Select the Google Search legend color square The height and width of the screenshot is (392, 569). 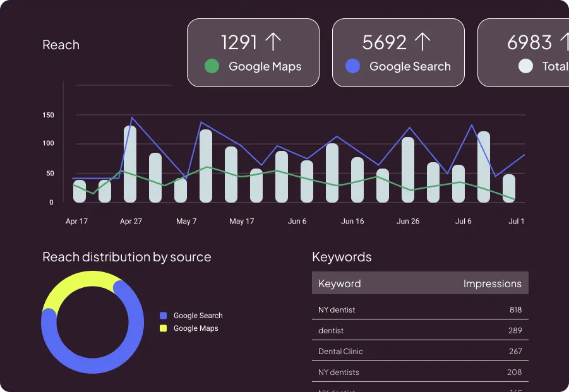[x=164, y=316]
